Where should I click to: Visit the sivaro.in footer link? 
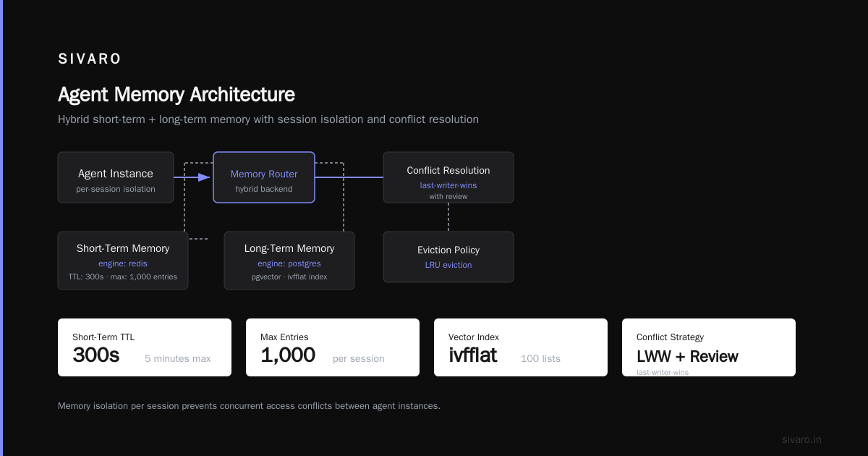801,439
